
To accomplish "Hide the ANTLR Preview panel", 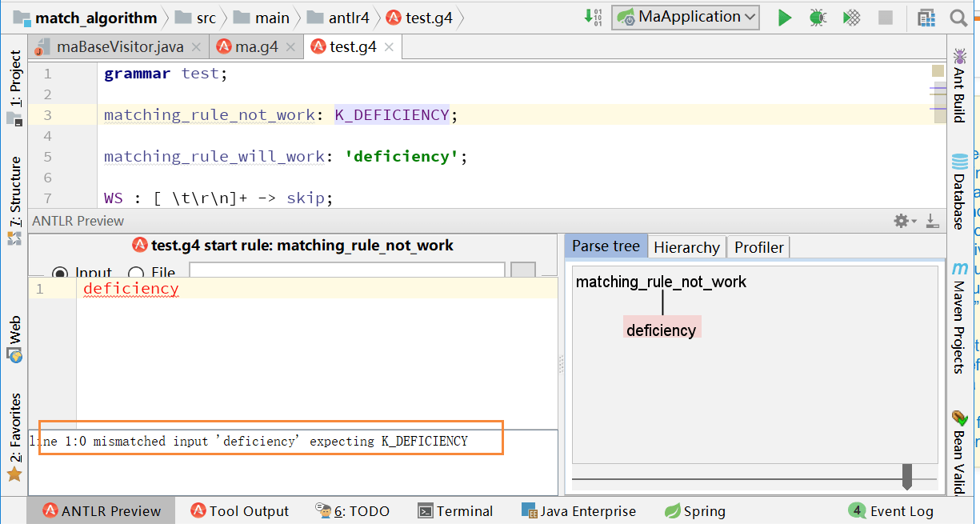I will [x=931, y=221].
